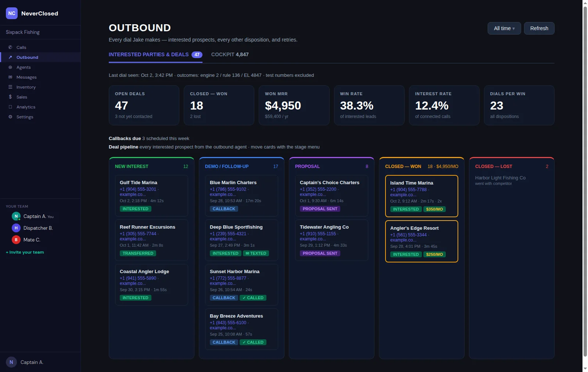Switch to the Cockpit 4,847 tab
The image size is (588, 372).
pos(230,54)
